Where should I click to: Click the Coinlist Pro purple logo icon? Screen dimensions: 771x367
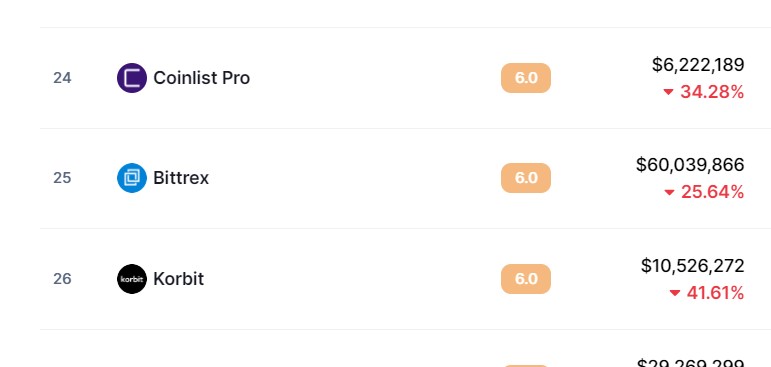(x=132, y=78)
